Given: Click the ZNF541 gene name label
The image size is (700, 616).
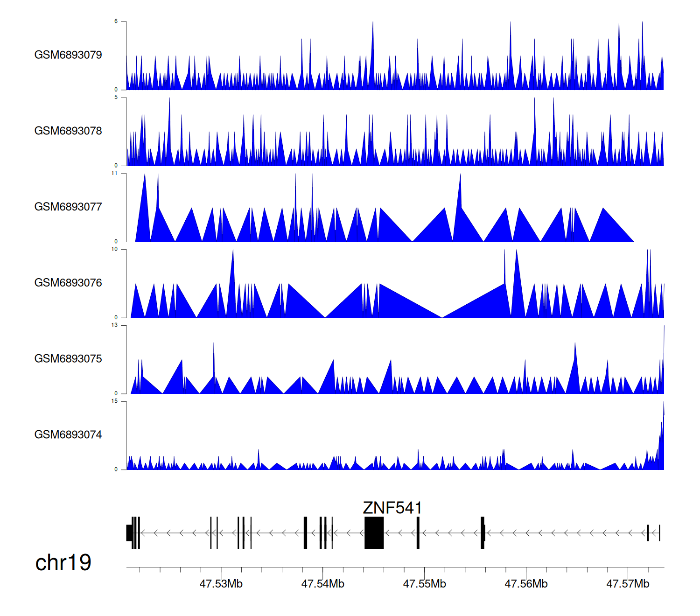Looking at the screenshot, I should pos(392,508).
